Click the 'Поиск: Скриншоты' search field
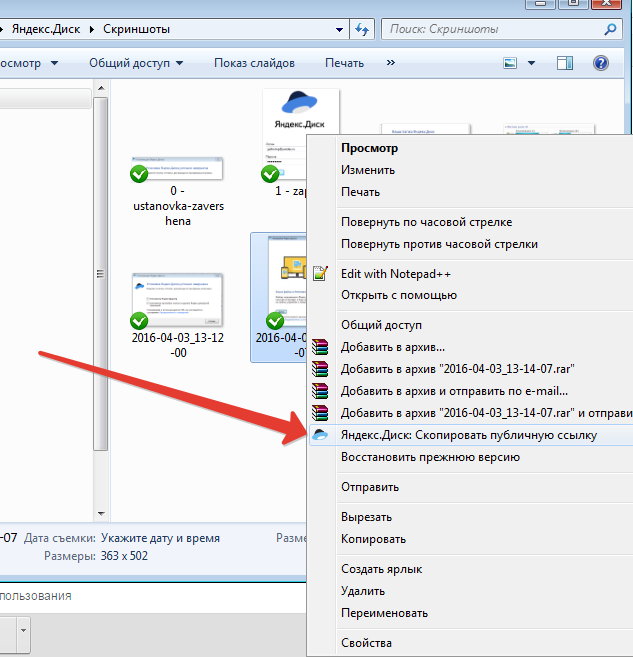This screenshot has width=633, height=657. 501,29
